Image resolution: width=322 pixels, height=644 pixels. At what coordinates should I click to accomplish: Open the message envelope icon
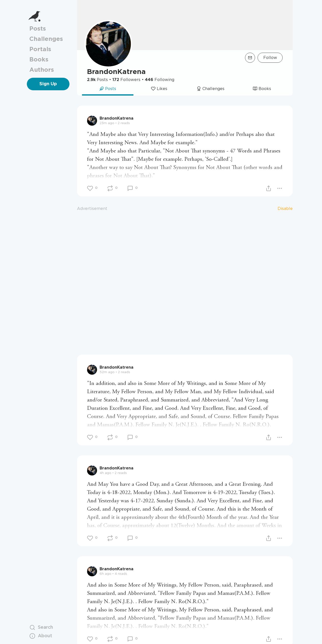coord(250,58)
